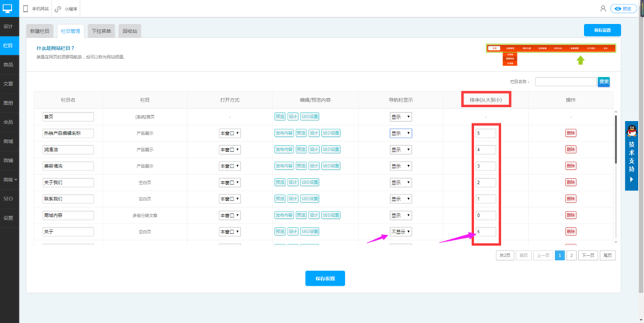Edit the 美容清洗 column name field
The width and height of the screenshot is (644, 323).
[68, 166]
